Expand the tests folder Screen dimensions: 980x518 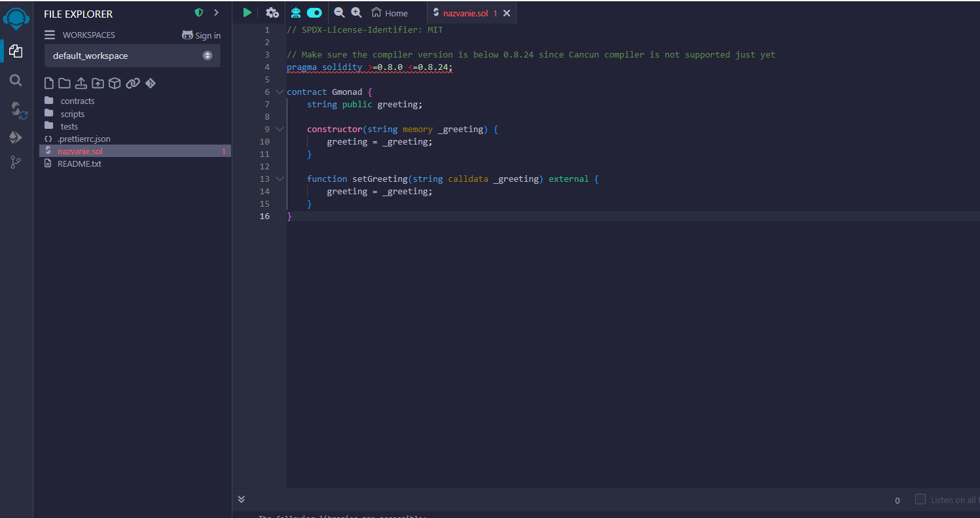coord(69,126)
